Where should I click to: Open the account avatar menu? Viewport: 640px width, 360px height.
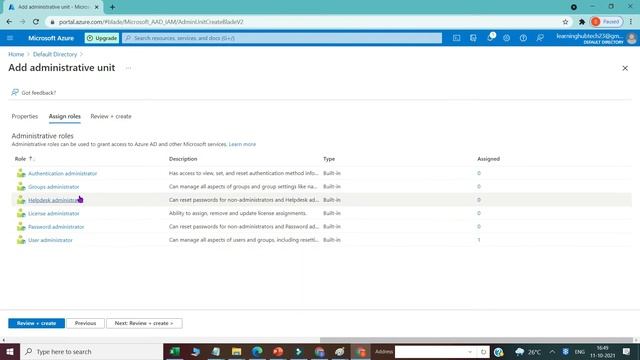tap(631, 38)
